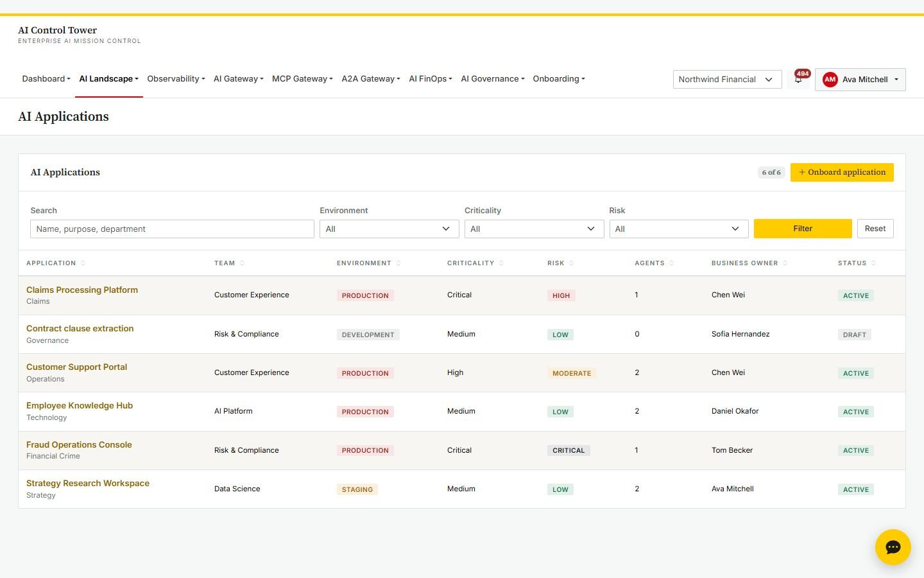Open the Northwind Financial organization selector

[727, 80]
